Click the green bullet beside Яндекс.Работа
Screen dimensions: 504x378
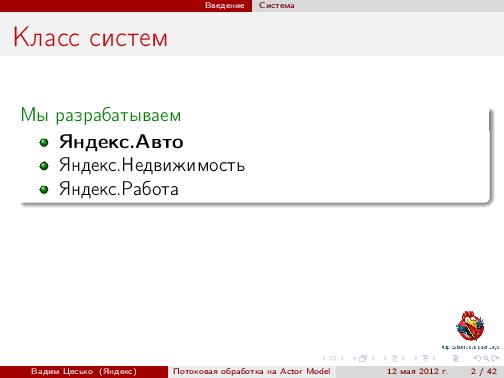tap(44, 190)
